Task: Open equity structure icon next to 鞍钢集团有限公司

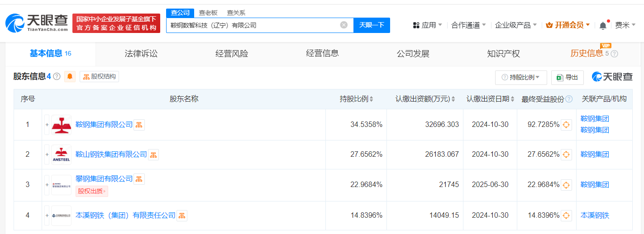Action: click(x=139, y=125)
